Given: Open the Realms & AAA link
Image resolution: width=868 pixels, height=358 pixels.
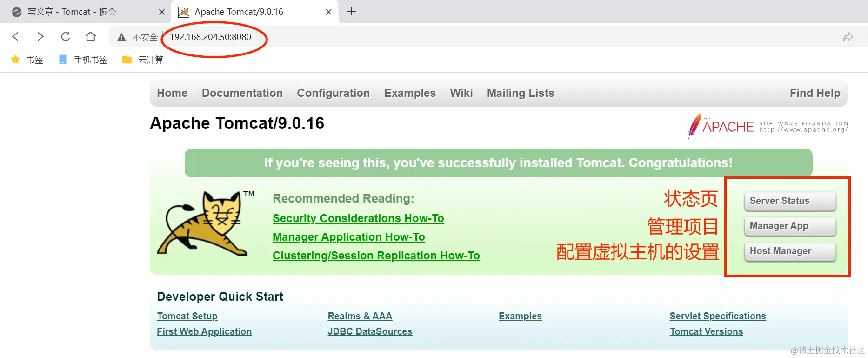Looking at the screenshot, I should click(x=360, y=316).
